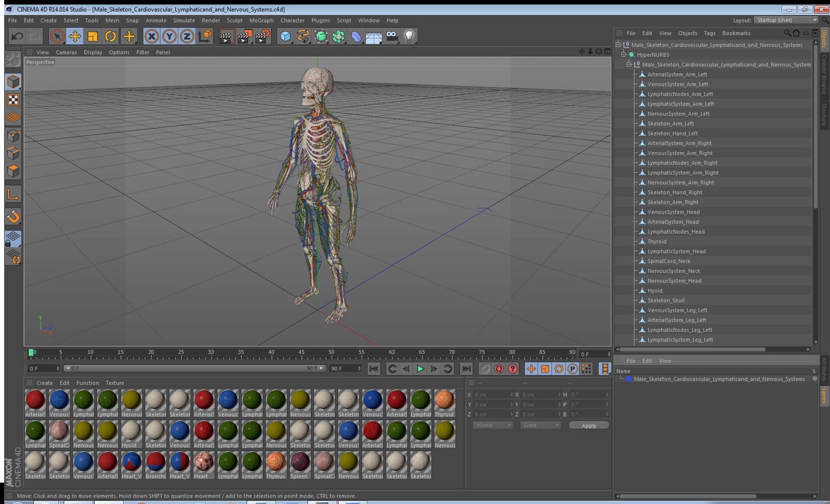Open the World coordinate dropdown

click(x=493, y=425)
